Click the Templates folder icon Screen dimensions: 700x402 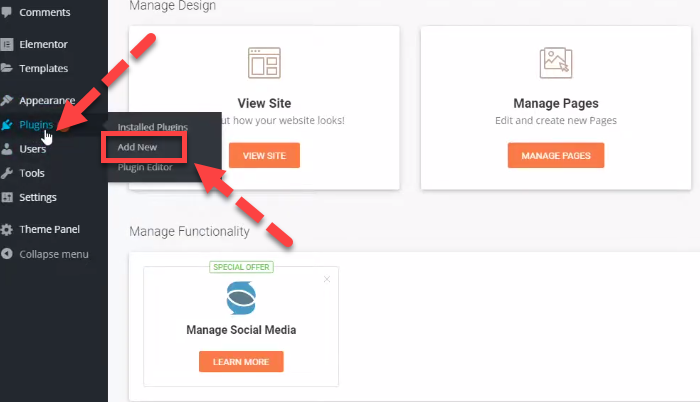point(7,68)
